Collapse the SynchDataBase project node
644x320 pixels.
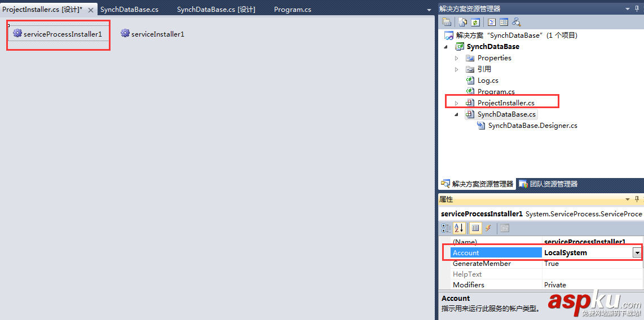click(x=445, y=47)
